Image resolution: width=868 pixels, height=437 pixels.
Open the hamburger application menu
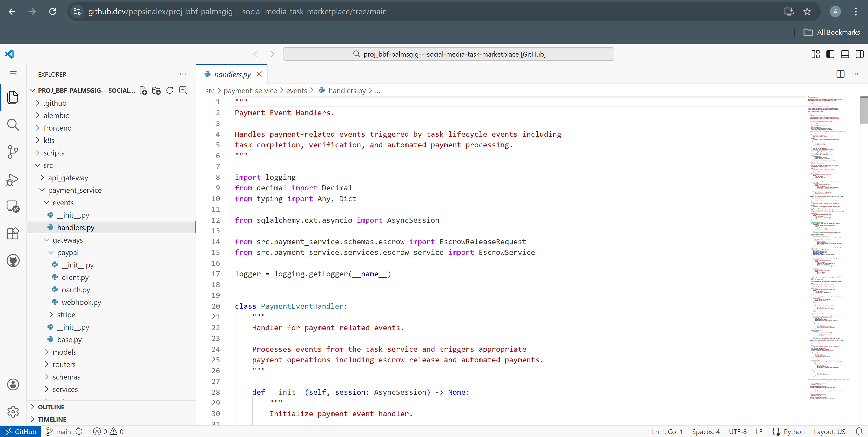point(13,74)
